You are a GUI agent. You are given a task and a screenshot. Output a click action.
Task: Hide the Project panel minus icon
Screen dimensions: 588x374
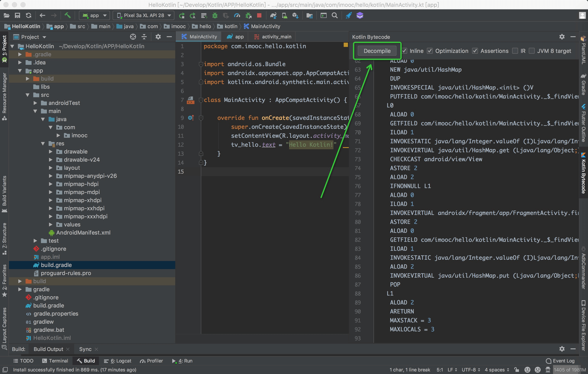[169, 37]
